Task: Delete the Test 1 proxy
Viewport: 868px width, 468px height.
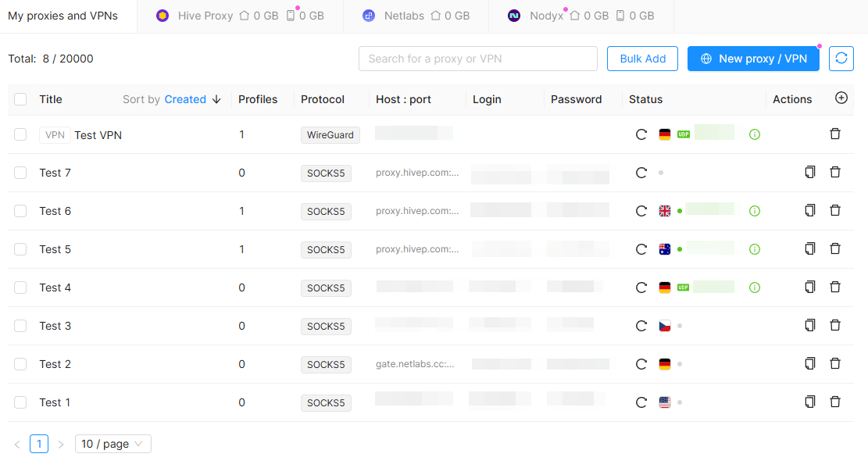Action: pos(834,401)
